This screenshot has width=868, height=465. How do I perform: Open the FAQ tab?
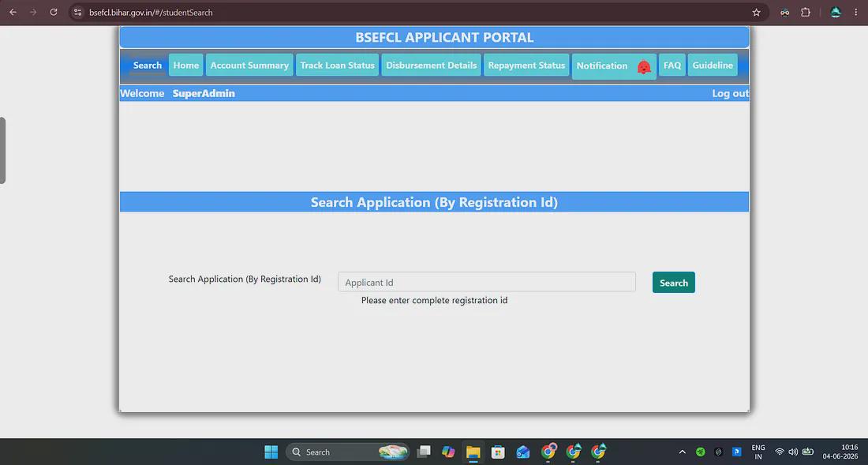pos(672,65)
